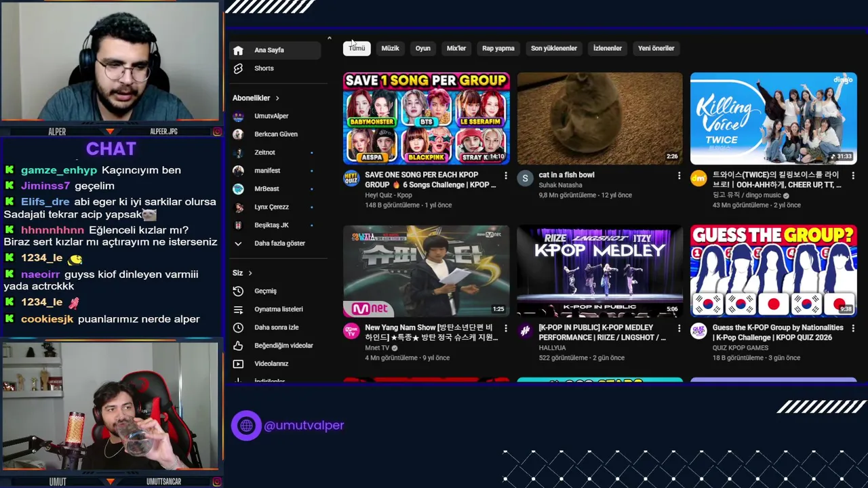Open the Zeitnot subscription link
This screenshot has width=868, height=488.
tap(264, 152)
